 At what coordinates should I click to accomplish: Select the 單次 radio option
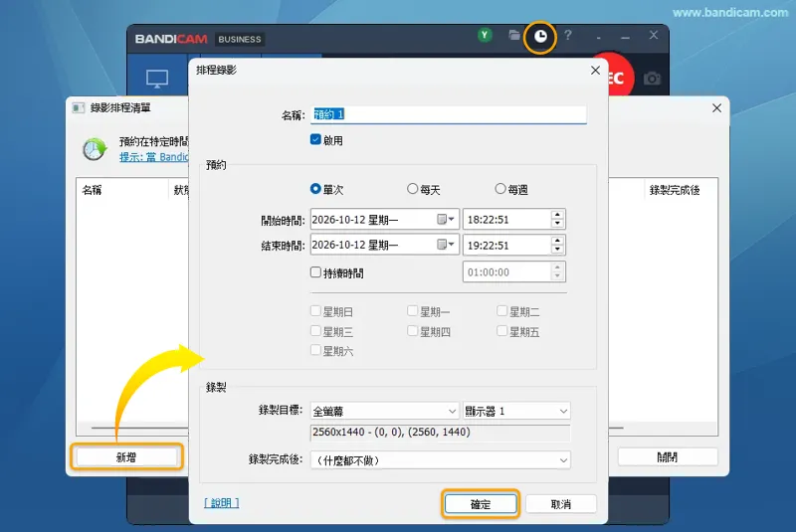point(315,189)
